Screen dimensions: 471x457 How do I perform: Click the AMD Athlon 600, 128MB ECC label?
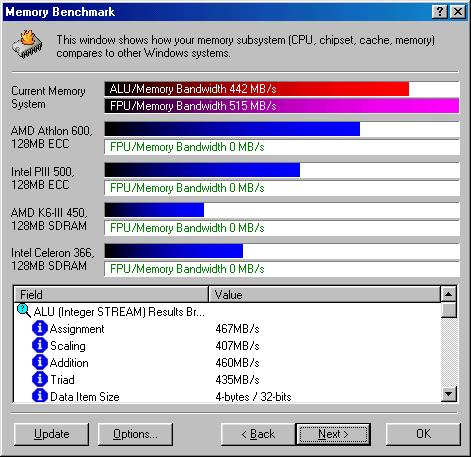[x=52, y=137]
